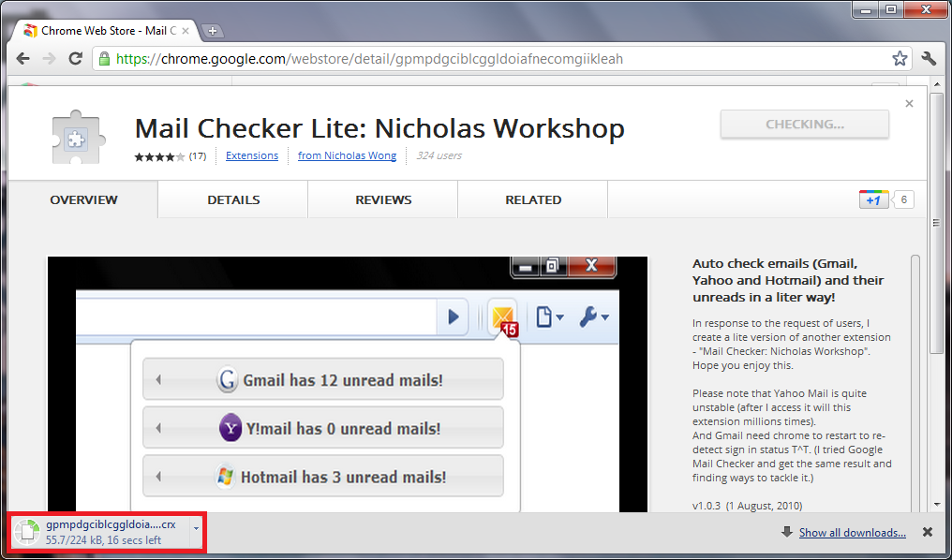Click the Google +1 button

pyautogui.click(x=873, y=200)
